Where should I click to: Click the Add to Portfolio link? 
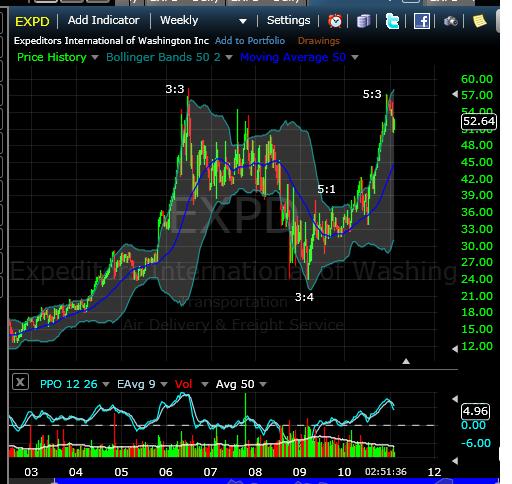coord(250,41)
